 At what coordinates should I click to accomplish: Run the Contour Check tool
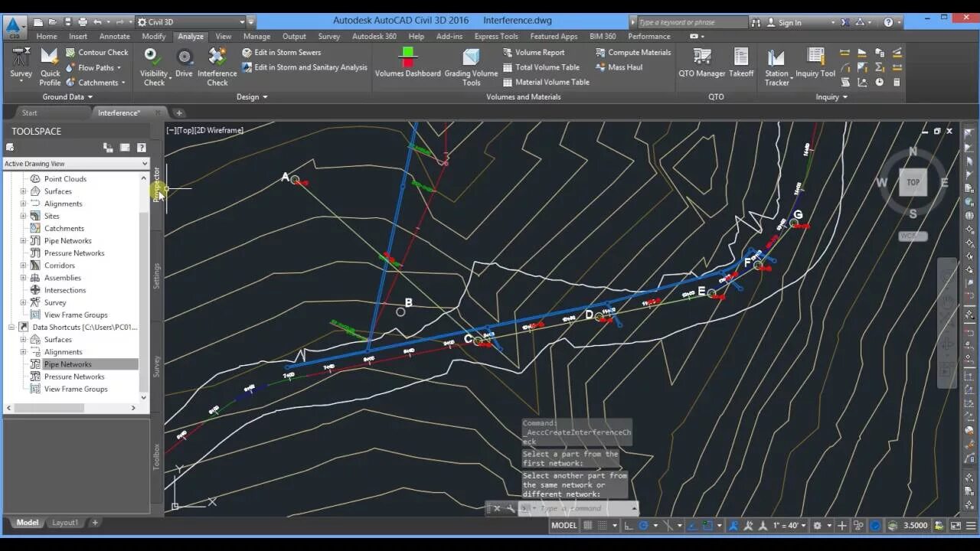(96, 52)
